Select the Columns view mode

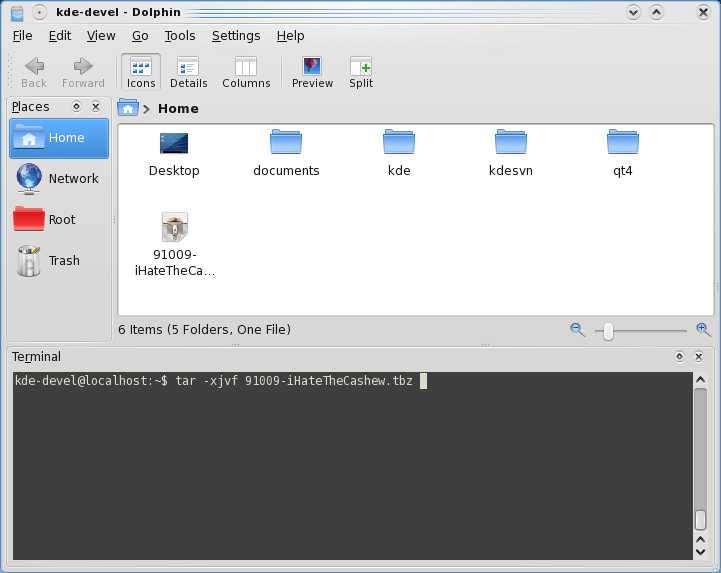[x=246, y=72]
